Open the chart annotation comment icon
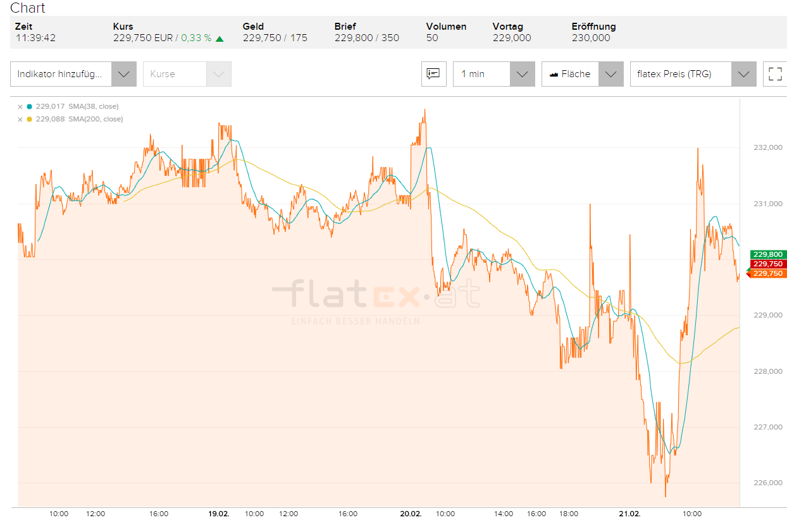 433,74
